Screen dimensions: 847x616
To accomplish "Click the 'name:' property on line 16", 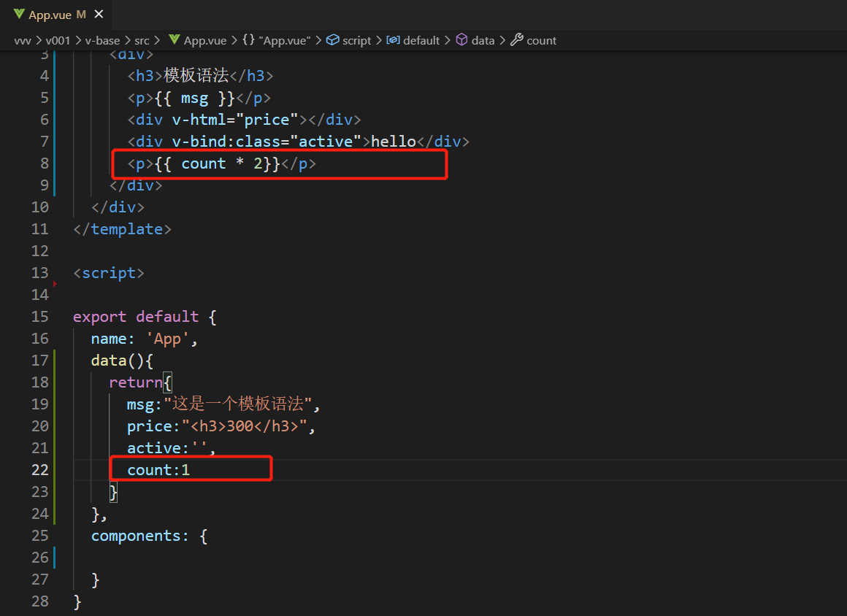I will pos(112,339).
